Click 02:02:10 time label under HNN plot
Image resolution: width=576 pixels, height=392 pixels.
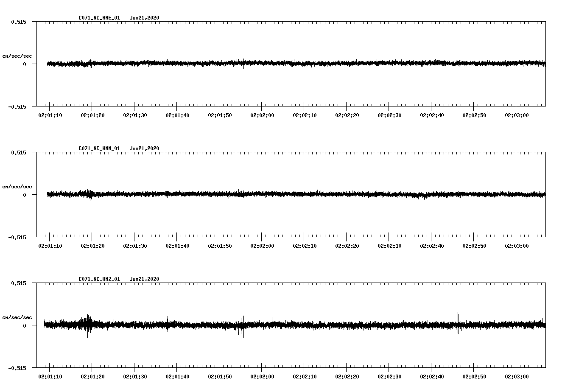pyautogui.click(x=305, y=246)
